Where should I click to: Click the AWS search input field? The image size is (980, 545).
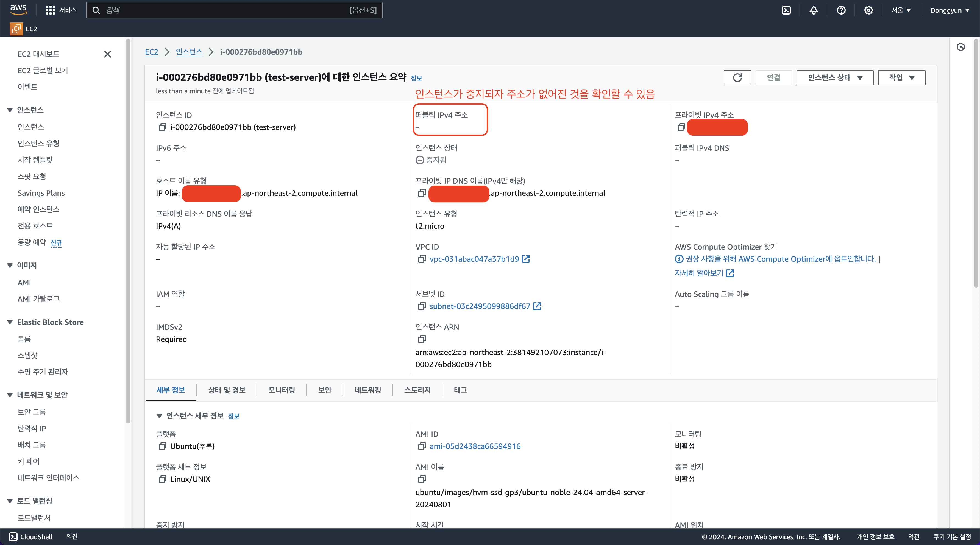(228, 10)
